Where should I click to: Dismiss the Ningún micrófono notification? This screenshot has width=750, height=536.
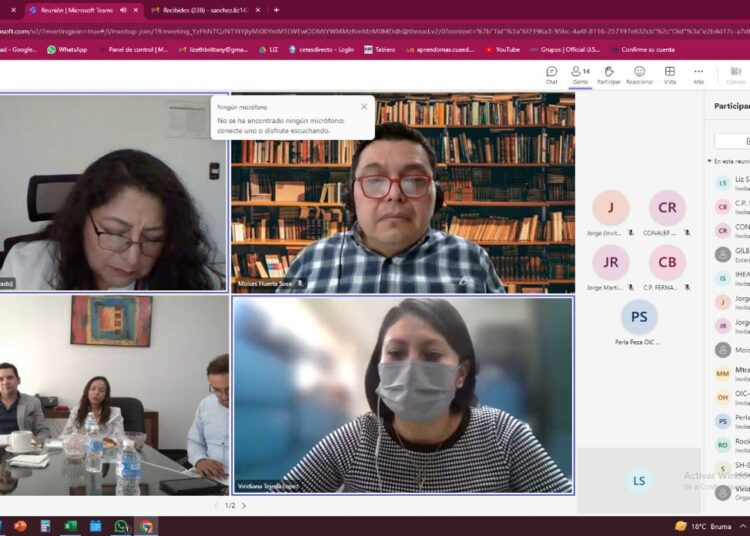pyautogui.click(x=364, y=106)
